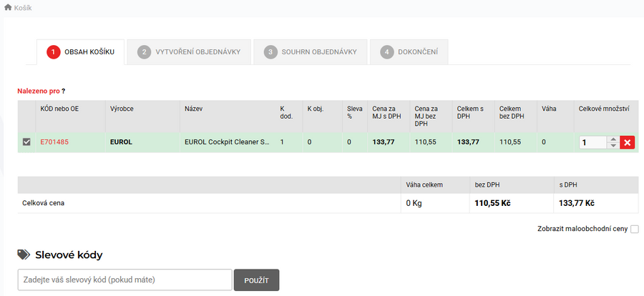This screenshot has height=296, width=644.
Task: Decrease quantity with down arrow
Action: [612, 146]
